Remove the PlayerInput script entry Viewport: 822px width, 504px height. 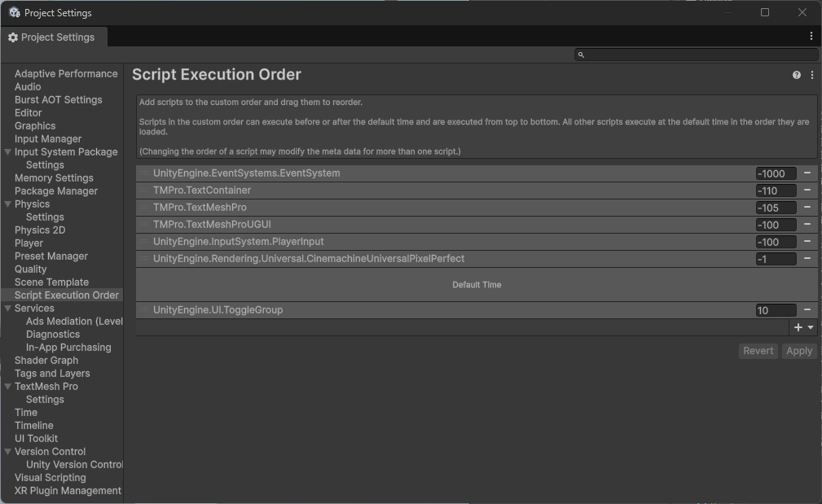(x=807, y=242)
